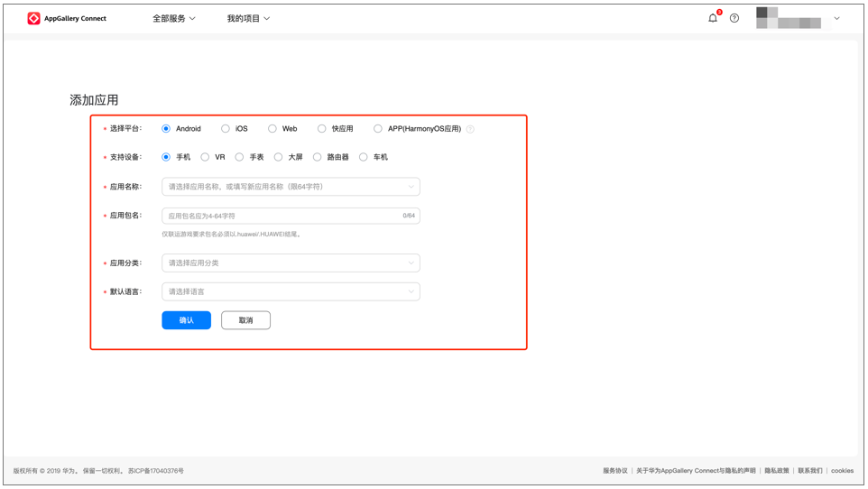868x489 pixels.
Task: Select the Web platform option
Action: tap(272, 129)
